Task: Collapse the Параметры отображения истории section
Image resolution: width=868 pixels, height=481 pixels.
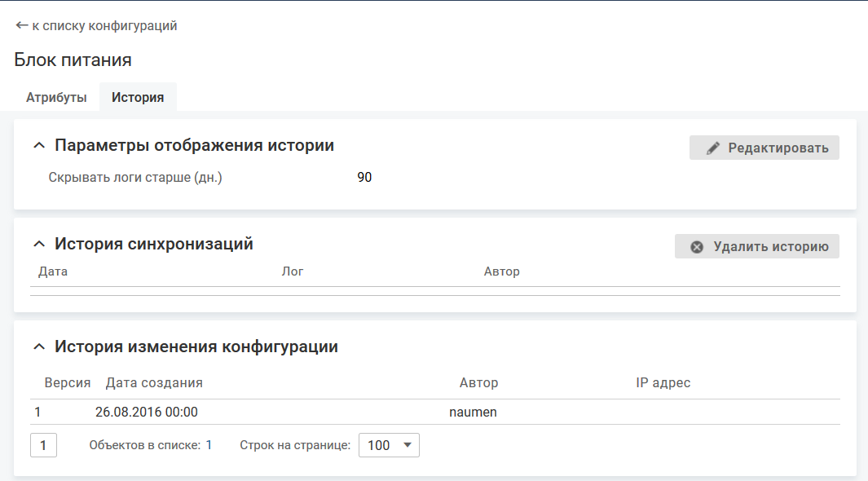Action: [x=38, y=146]
